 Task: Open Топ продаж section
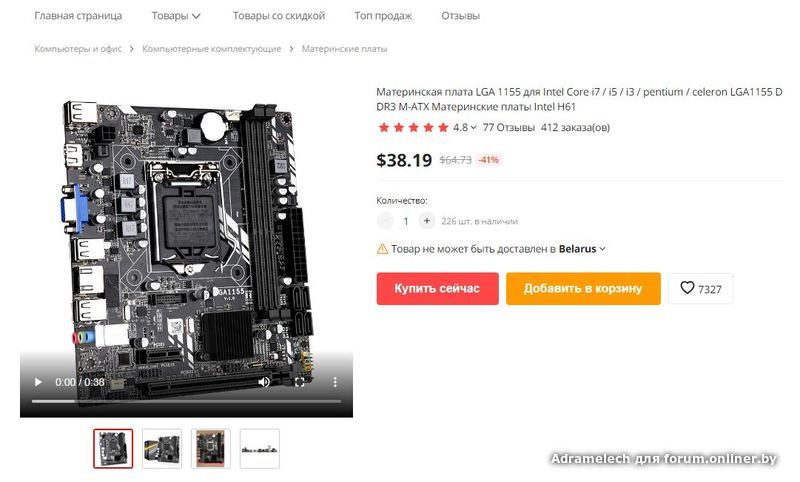(383, 16)
